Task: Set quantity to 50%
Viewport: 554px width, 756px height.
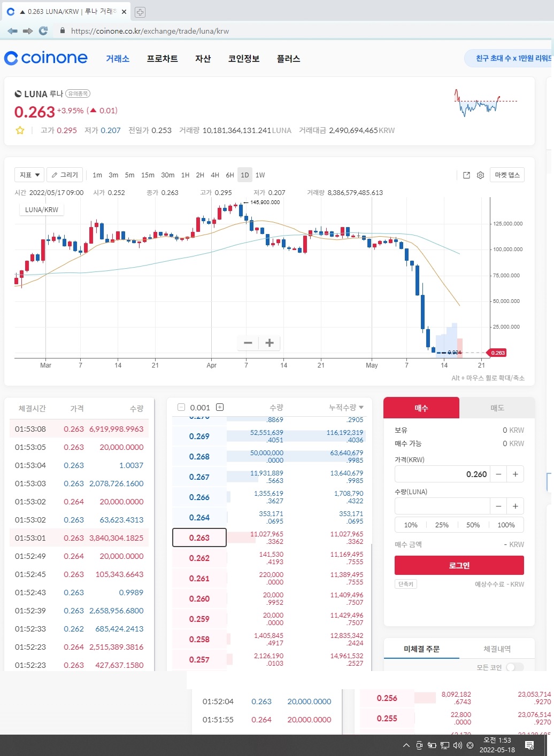Action: pos(473,525)
